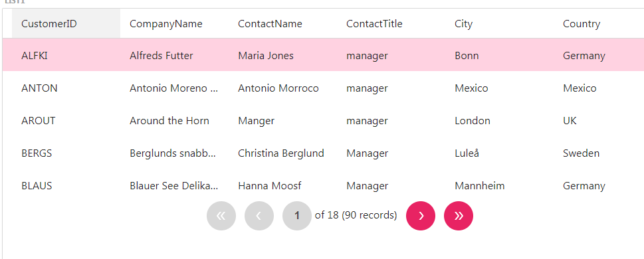Click the ContactTitle column header

point(391,24)
